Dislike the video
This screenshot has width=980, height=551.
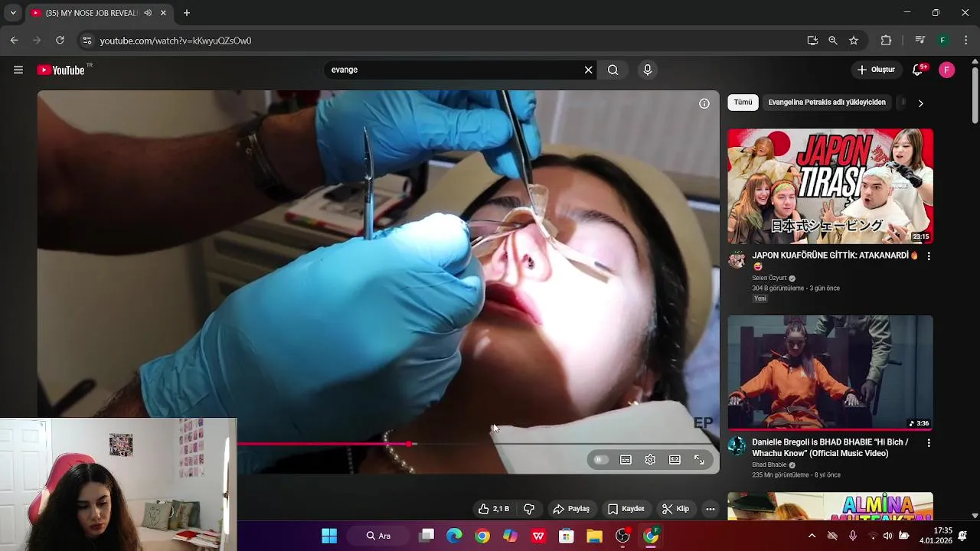529,509
